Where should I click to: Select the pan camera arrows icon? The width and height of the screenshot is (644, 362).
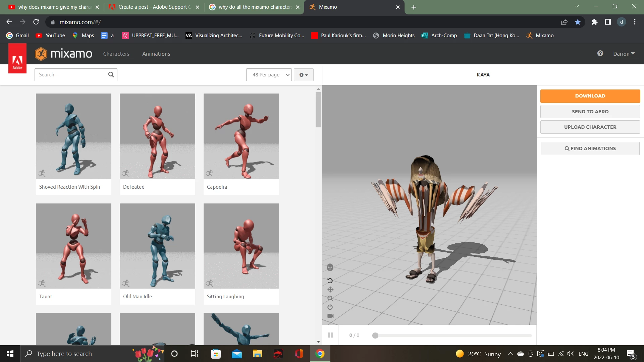point(330,290)
